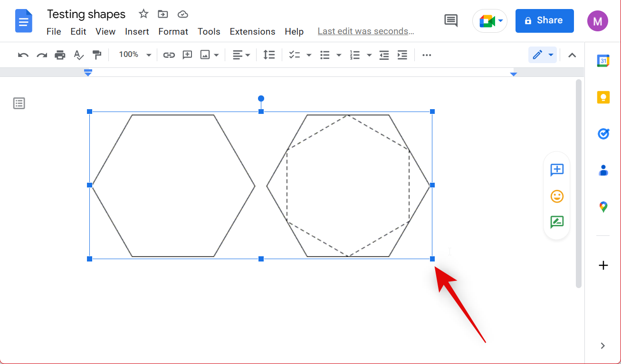Open the Google Docs home icon

pyautogui.click(x=24, y=21)
